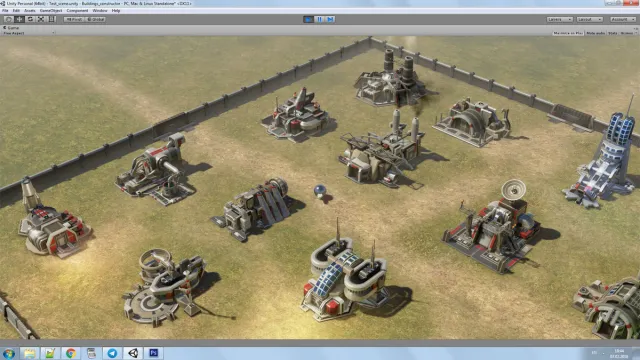Click the blue sphere unit on the field
The height and width of the screenshot is (360, 640).
(320, 191)
